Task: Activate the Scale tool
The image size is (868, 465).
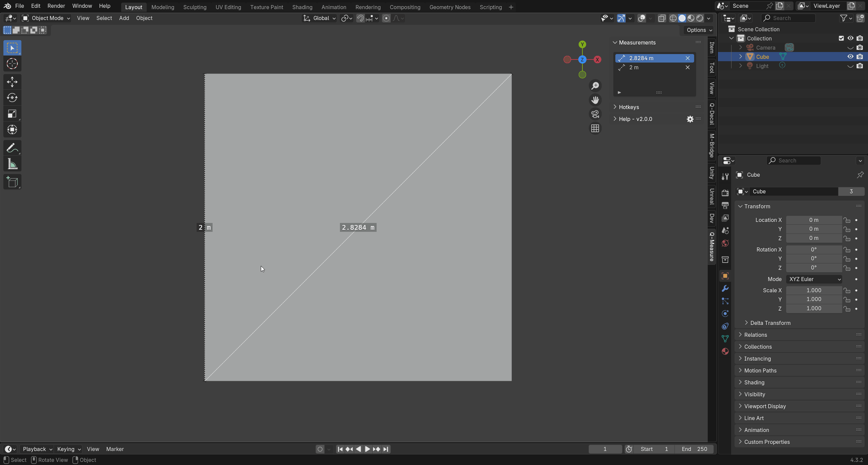Action: point(12,114)
